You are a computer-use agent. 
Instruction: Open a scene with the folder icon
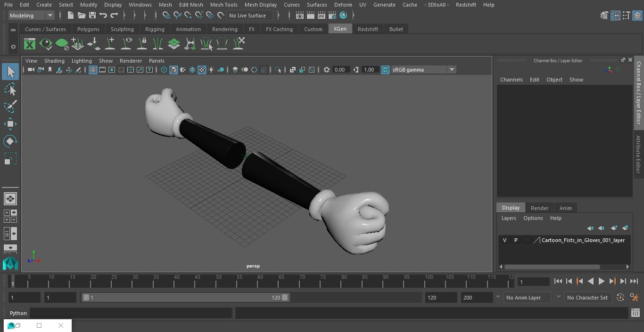81,16
